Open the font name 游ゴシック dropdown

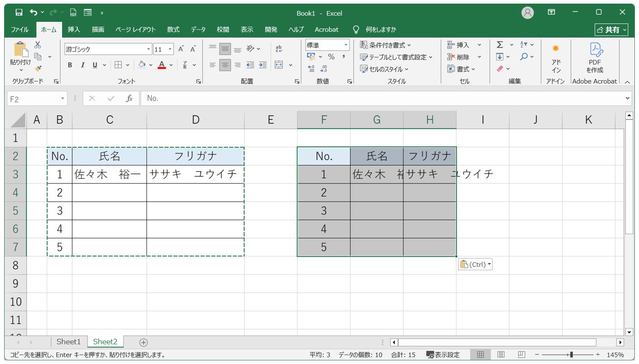pos(149,50)
